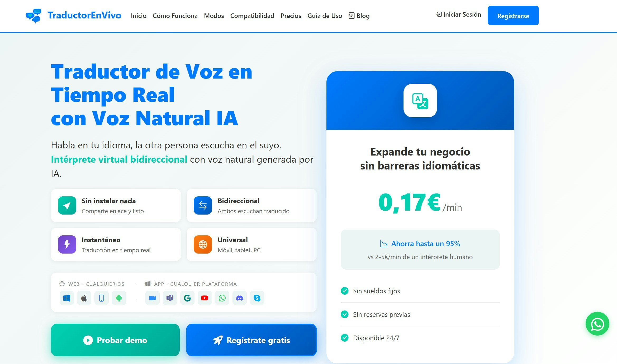Click the Discord compatibility icon
Screen dimensions: 617x364
(240, 298)
